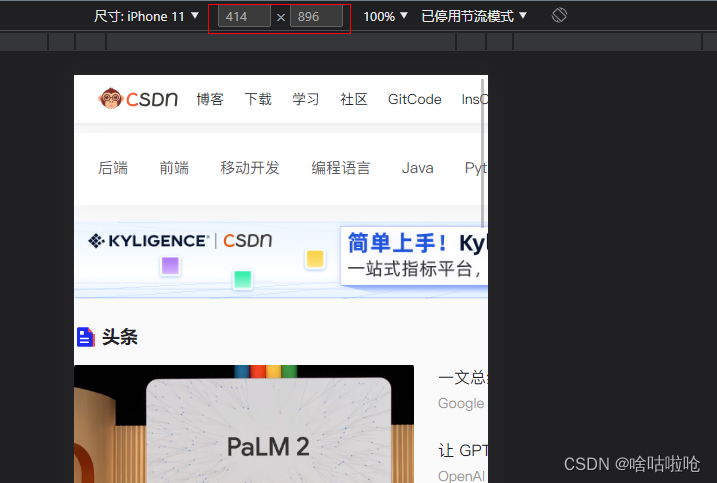The width and height of the screenshot is (717, 483).
Task: Open the 博客 nav item
Action: pyautogui.click(x=210, y=99)
